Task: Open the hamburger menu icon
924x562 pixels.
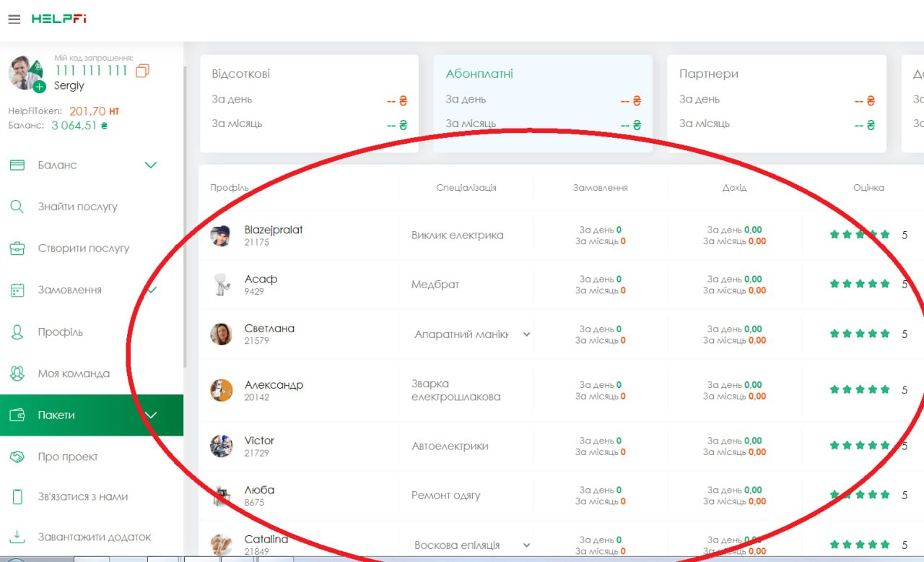Action: point(14,20)
